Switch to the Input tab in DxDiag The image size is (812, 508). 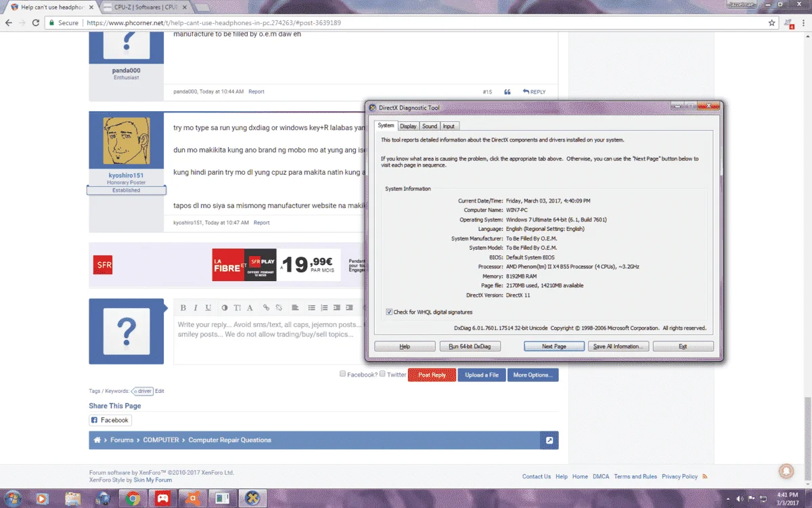tap(449, 126)
